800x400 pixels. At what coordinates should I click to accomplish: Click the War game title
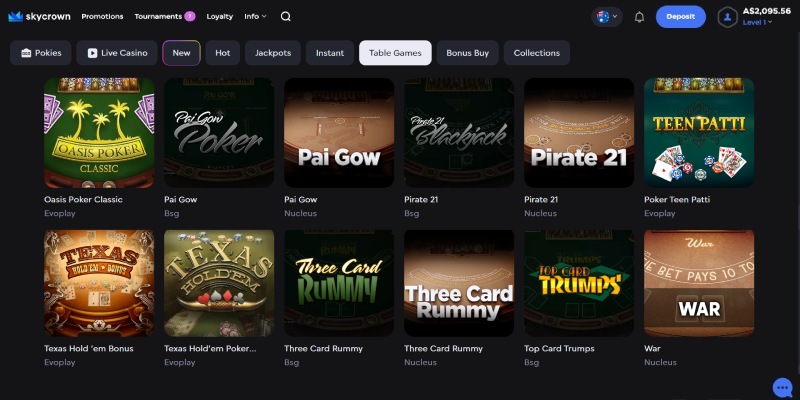click(x=652, y=348)
